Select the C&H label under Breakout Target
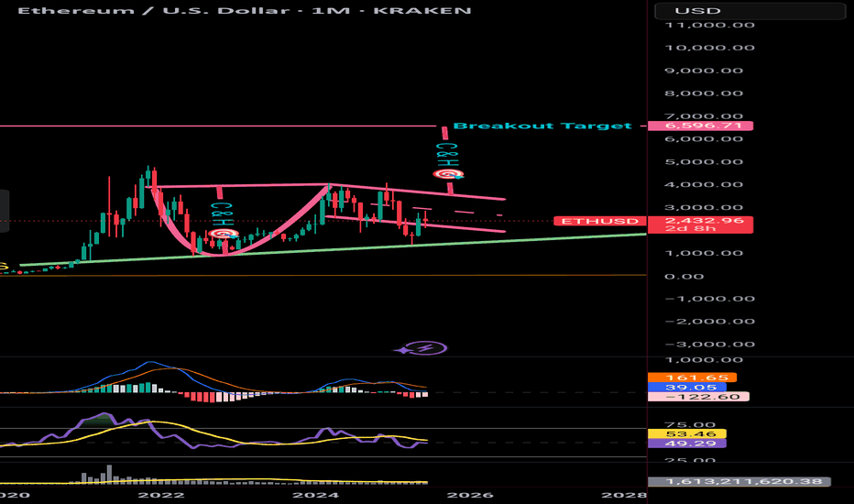 [x=448, y=154]
